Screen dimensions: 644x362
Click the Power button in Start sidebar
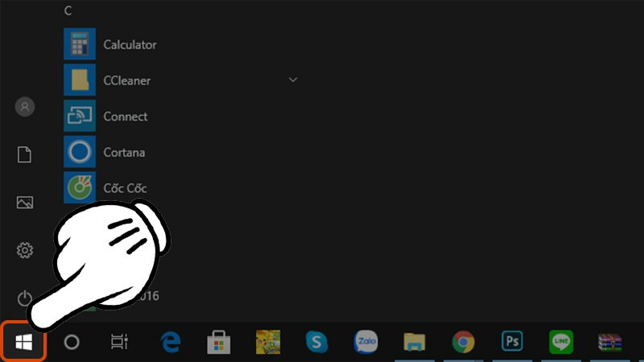[x=25, y=298]
